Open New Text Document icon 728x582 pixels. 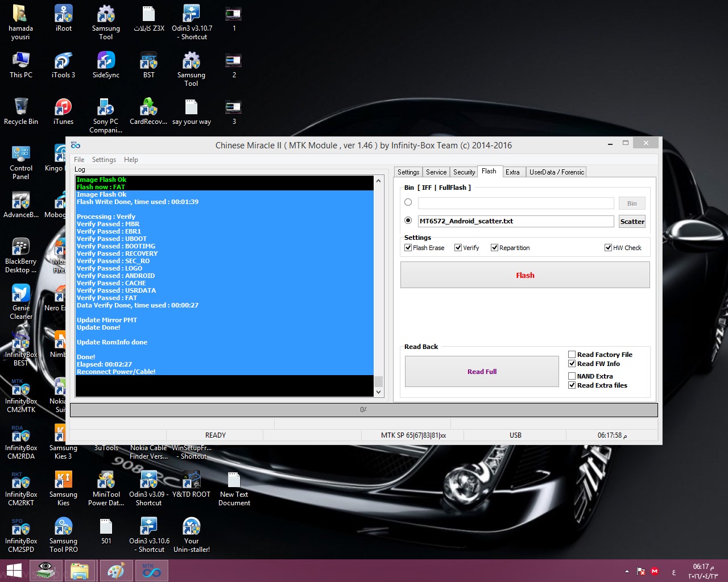click(234, 488)
